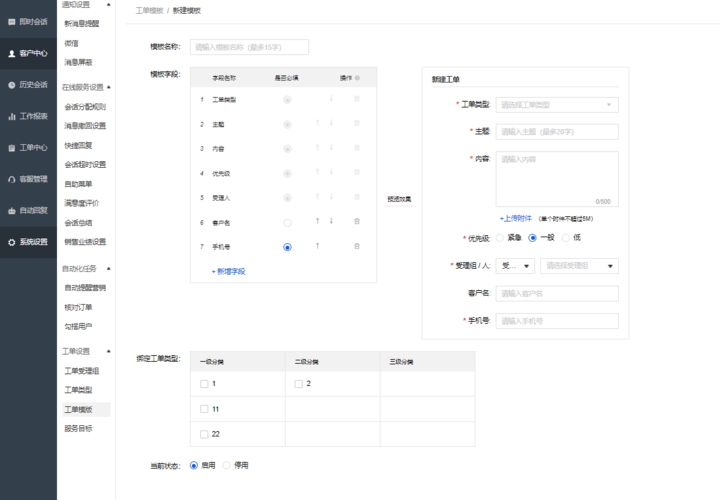The height and width of the screenshot is (500, 721).
Task: Click the help icon beside 操作 header
Action: (x=357, y=78)
